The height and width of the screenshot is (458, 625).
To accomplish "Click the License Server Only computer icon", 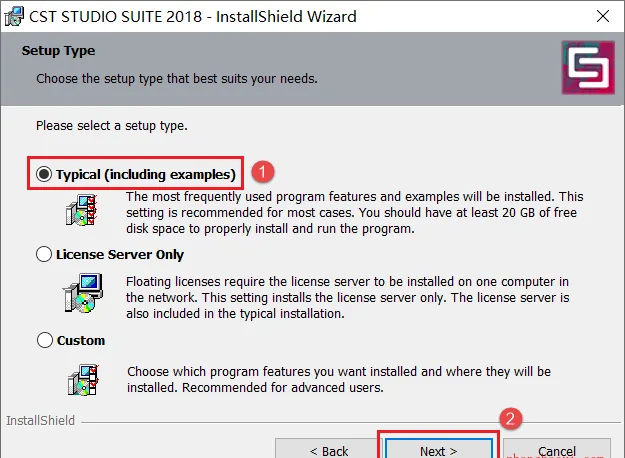I will pyautogui.click(x=83, y=293).
